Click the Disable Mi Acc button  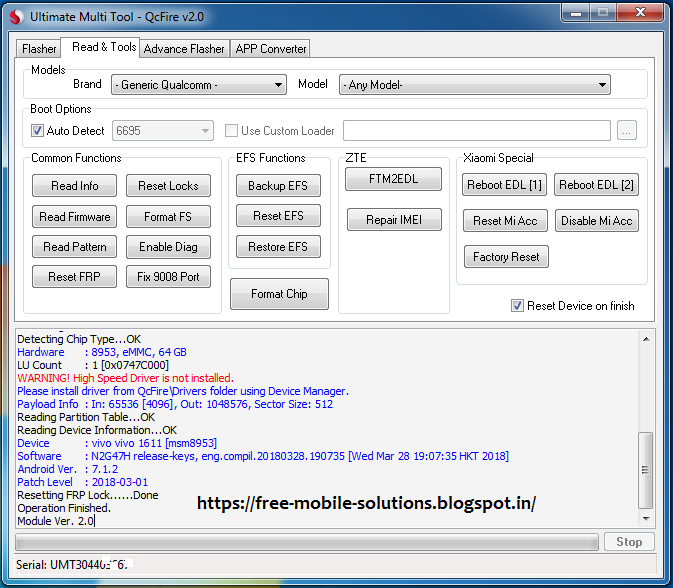pyautogui.click(x=597, y=221)
